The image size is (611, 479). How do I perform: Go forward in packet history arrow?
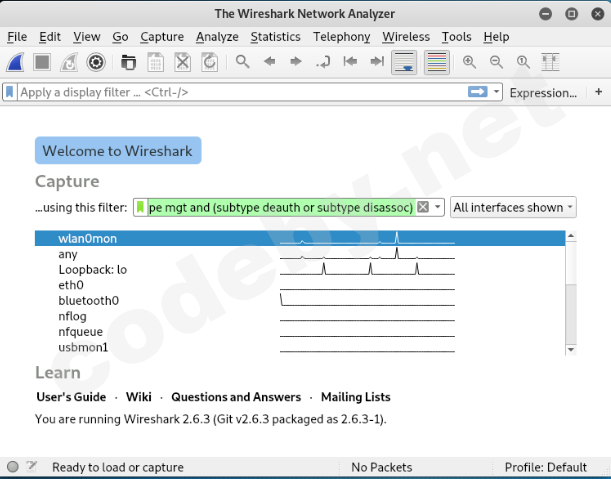pos(296,61)
